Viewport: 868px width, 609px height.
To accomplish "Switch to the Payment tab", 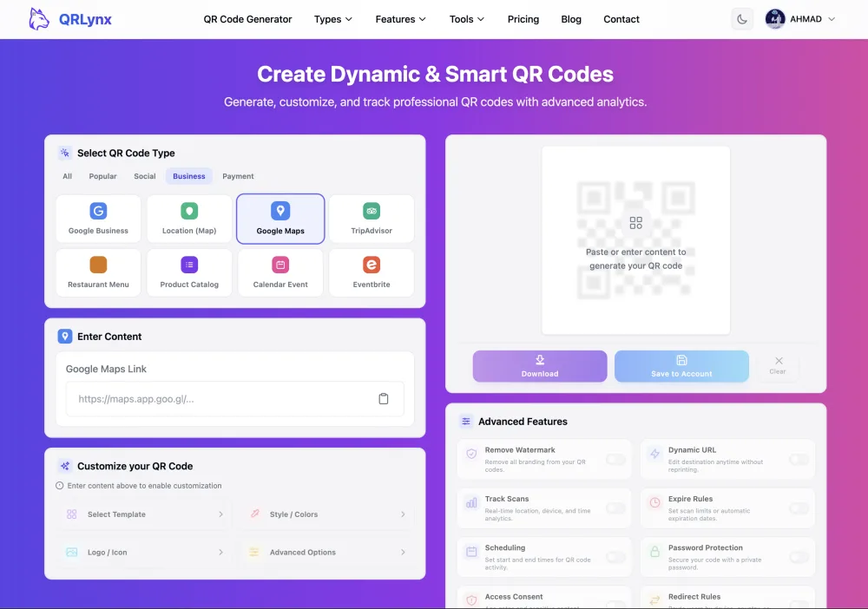I will tap(238, 176).
